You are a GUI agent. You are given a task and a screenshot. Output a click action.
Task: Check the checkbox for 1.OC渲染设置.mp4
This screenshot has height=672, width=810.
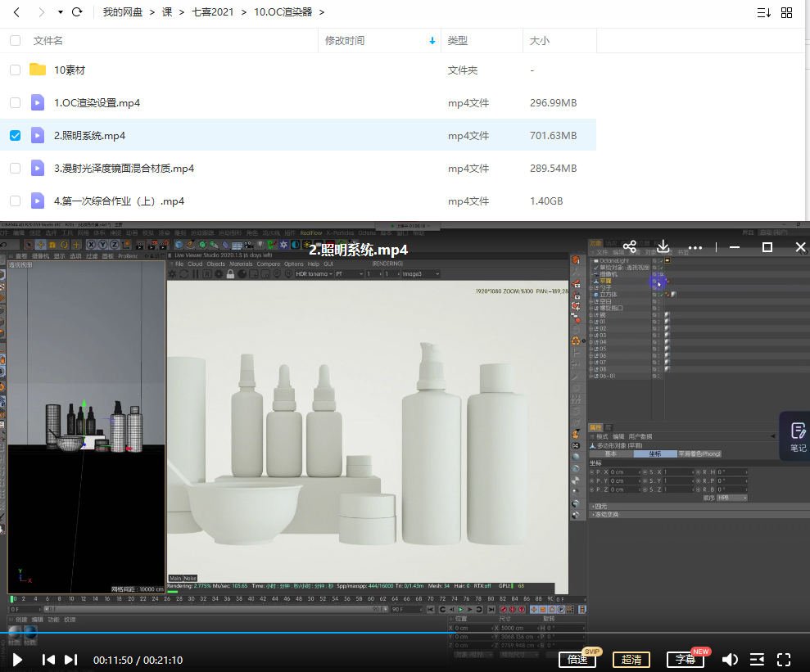click(x=15, y=102)
